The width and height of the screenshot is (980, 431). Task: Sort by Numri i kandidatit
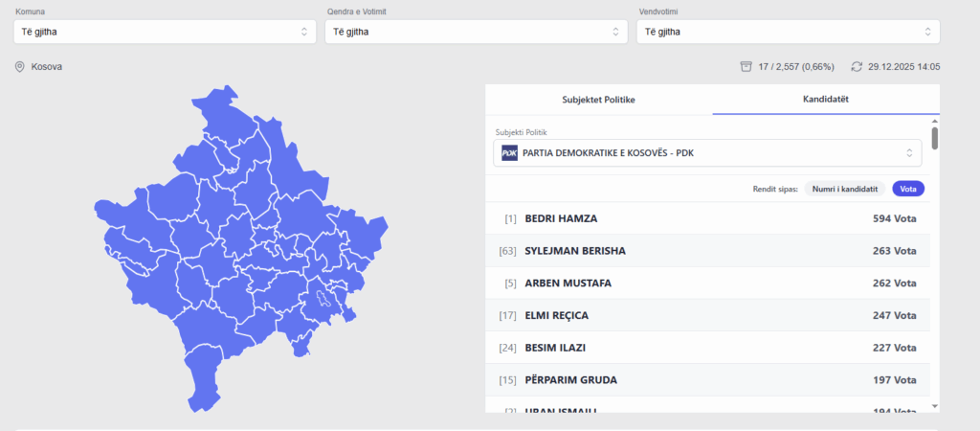click(845, 189)
